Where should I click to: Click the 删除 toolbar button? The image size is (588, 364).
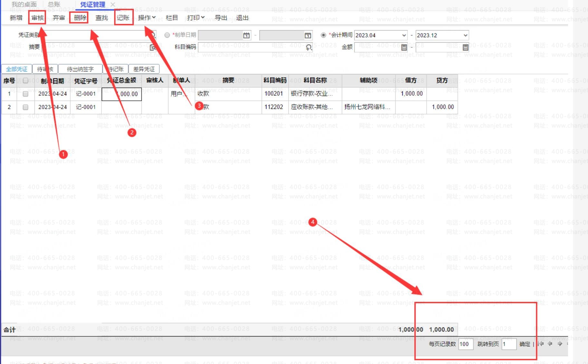[x=80, y=18]
